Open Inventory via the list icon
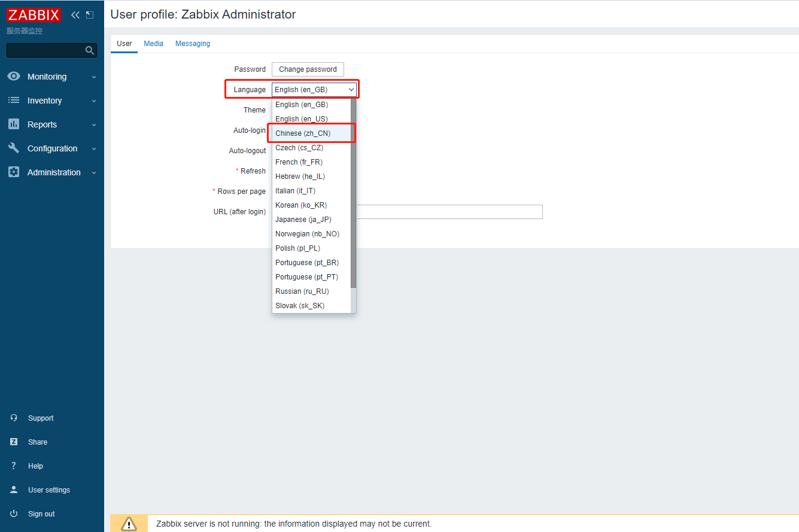Image resolution: width=799 pixels, height=532 pixels. [x=14, y=101]
